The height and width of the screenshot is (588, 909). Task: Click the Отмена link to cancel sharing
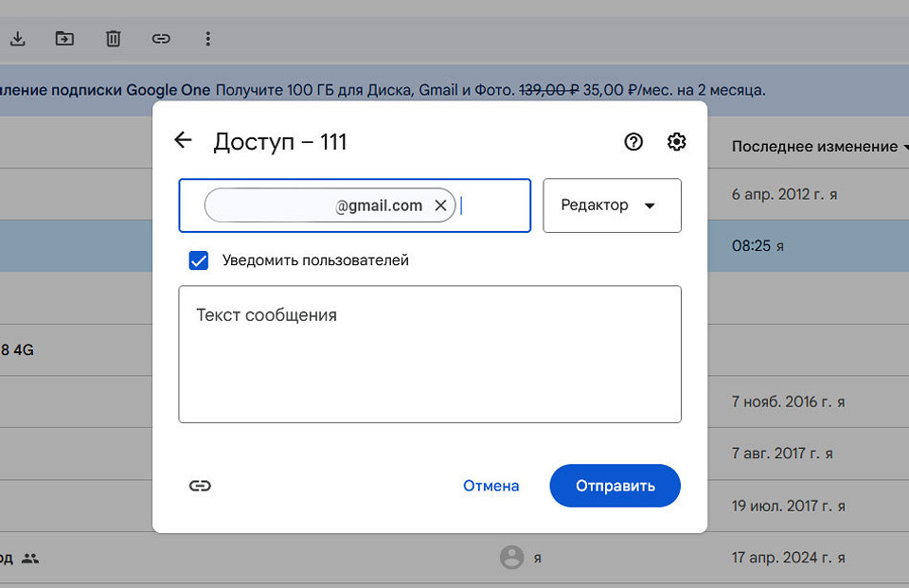(x=490, y=485)
